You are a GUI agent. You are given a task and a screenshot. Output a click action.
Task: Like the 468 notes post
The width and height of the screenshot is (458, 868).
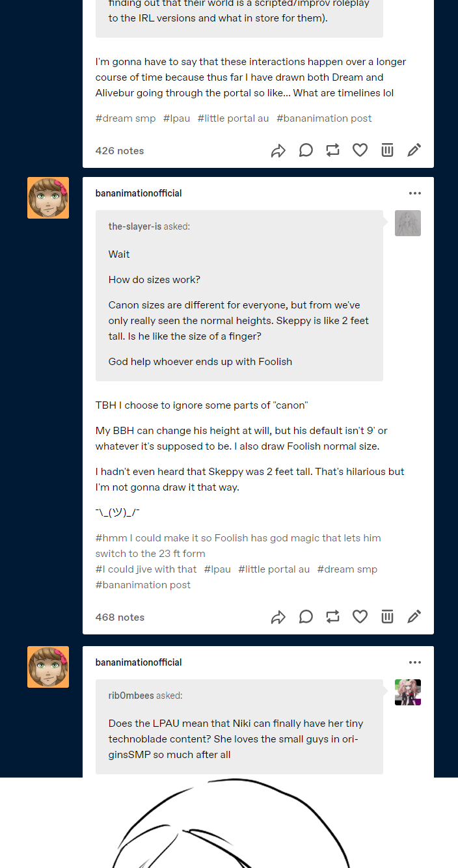[x=360, y=617]
